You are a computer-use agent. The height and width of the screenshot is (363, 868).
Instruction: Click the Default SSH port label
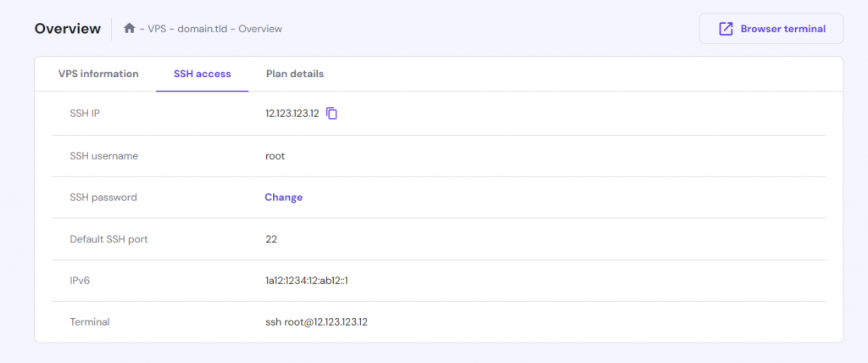coord(108,239)
